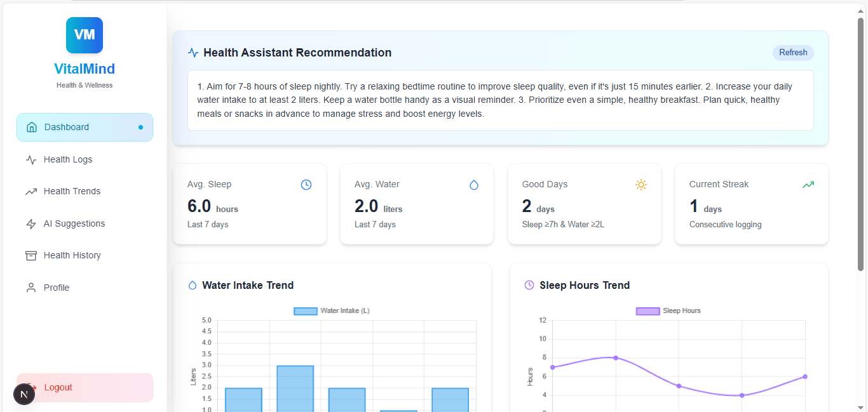This screenshot has width=868, height=412.
Task: Click the page's vertical scrollbar
Action: click(861, 146)
